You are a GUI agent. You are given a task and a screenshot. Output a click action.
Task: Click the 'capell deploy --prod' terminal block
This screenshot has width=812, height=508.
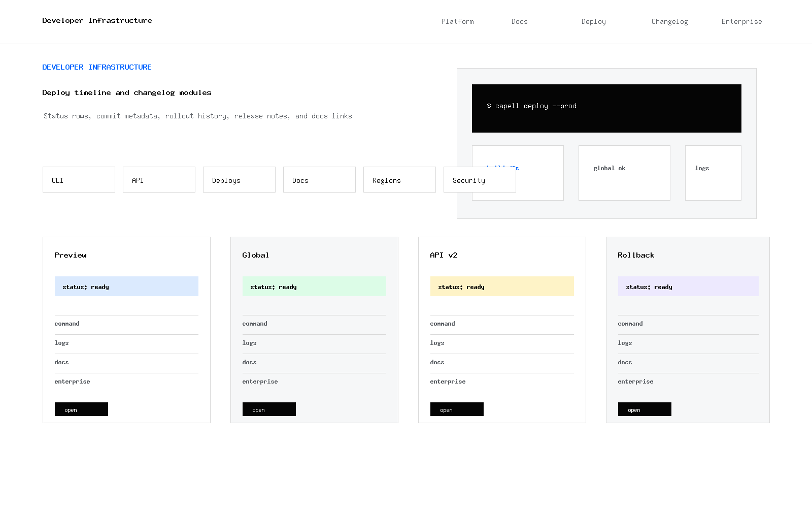pyautogui.click(x=606, y=108)
